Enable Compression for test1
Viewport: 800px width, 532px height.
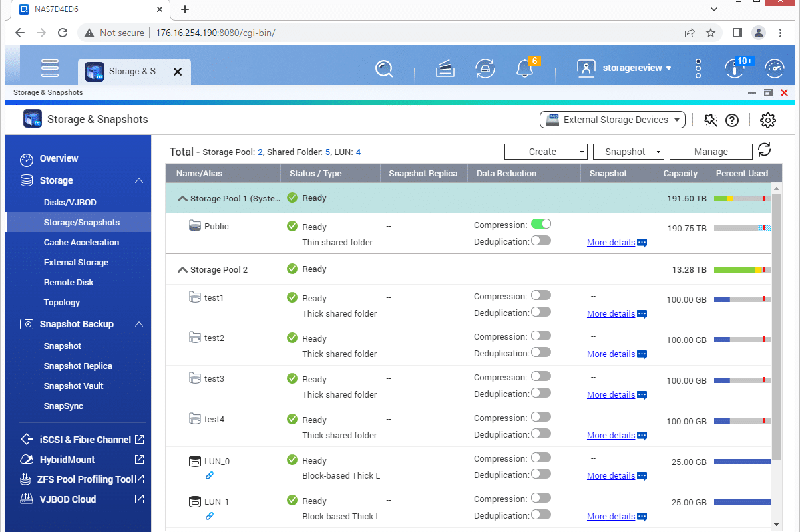tap(541, 295)
